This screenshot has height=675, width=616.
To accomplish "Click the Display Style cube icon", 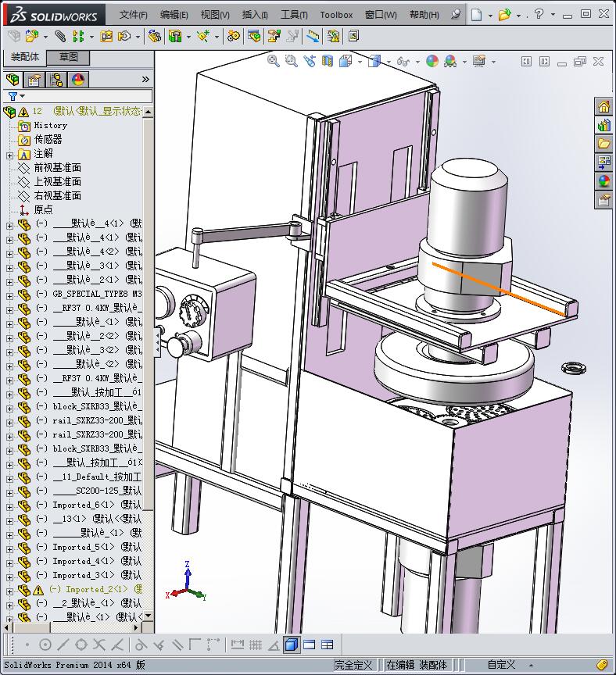I will pos(374,61).
